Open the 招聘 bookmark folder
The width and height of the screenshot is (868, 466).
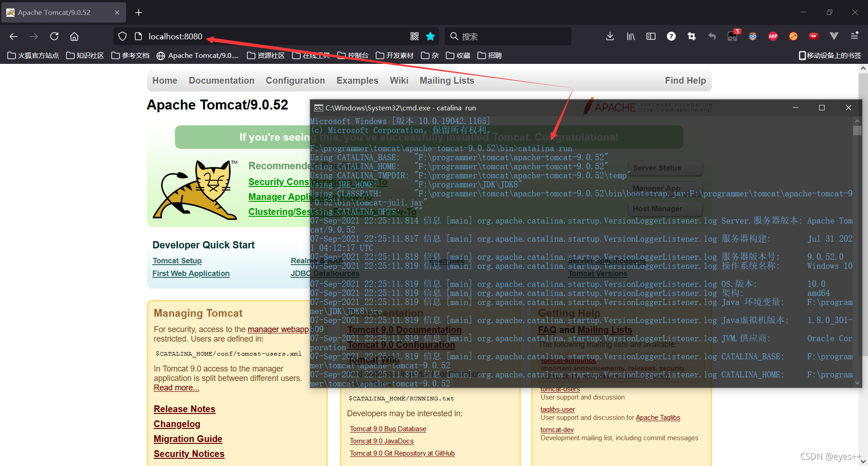pos(490,56)
